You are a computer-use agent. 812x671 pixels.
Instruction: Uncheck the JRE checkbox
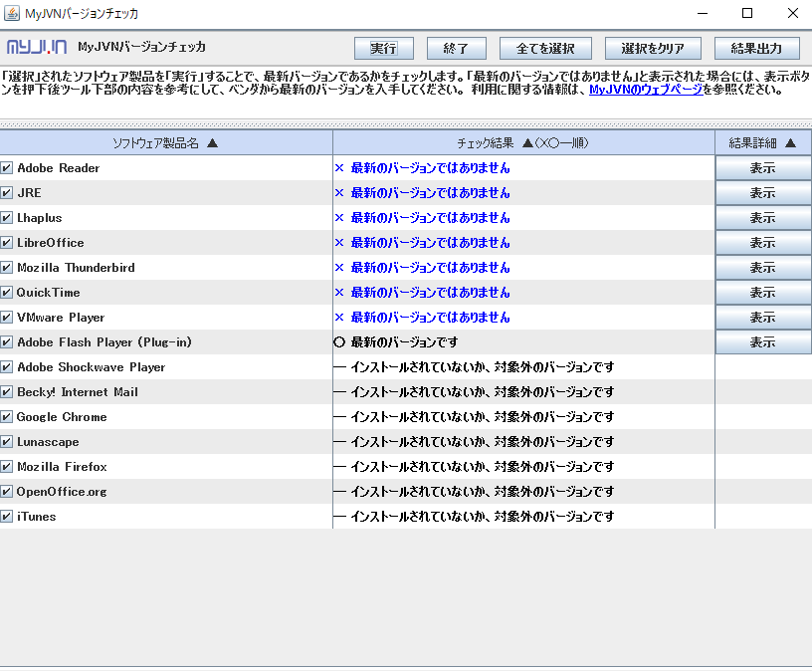tap(7, 193)
